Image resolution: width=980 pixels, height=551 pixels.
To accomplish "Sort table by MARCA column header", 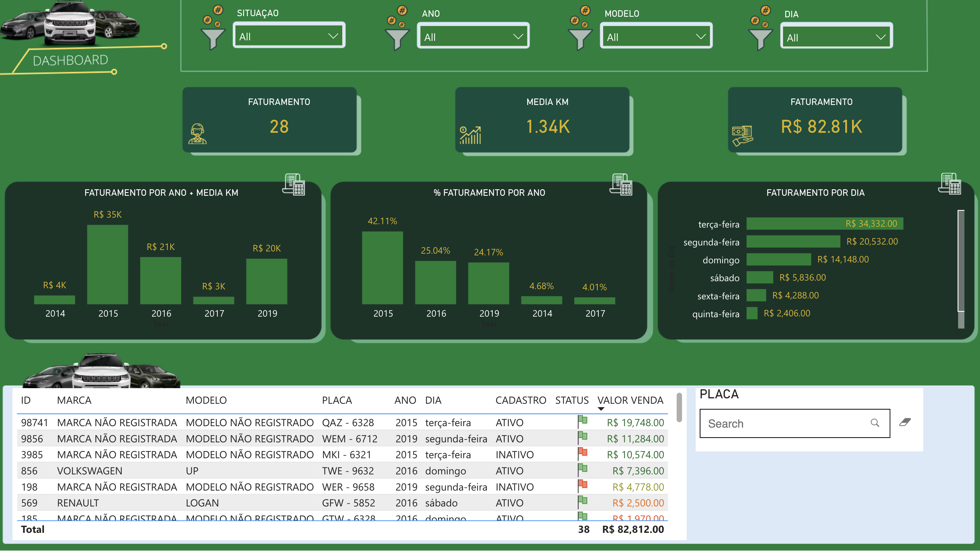I will pos(74,400).
